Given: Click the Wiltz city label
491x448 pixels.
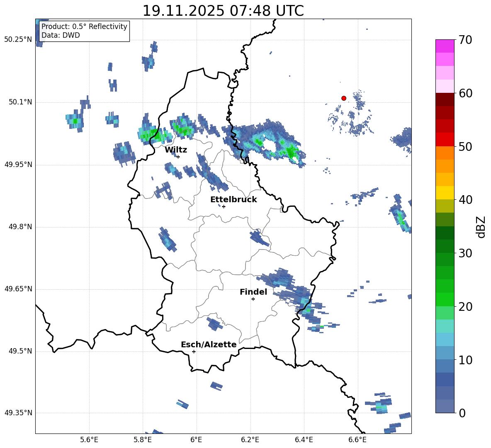Looking at the screenshot, I should pos(176,150).
